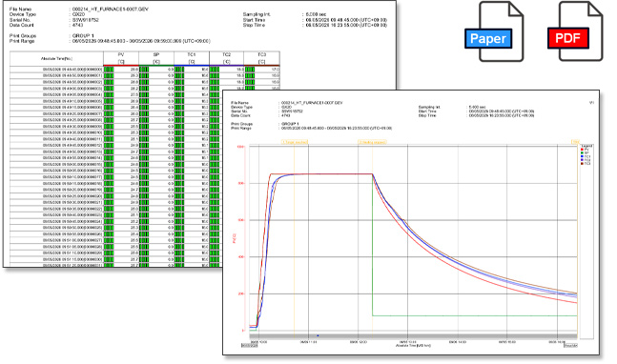617x364 pixels.
Task: Select the TC3 column header in the table
Action: click(261, 58)
